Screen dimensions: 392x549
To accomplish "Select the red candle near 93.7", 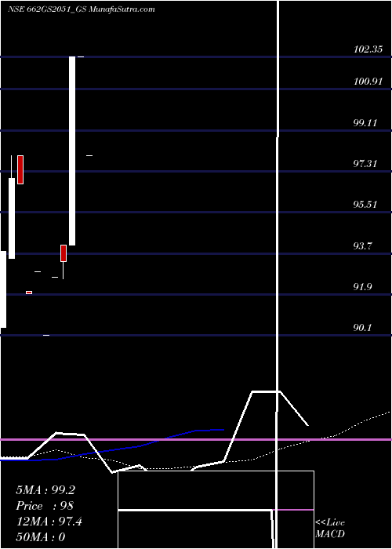I will click(64, 253).
